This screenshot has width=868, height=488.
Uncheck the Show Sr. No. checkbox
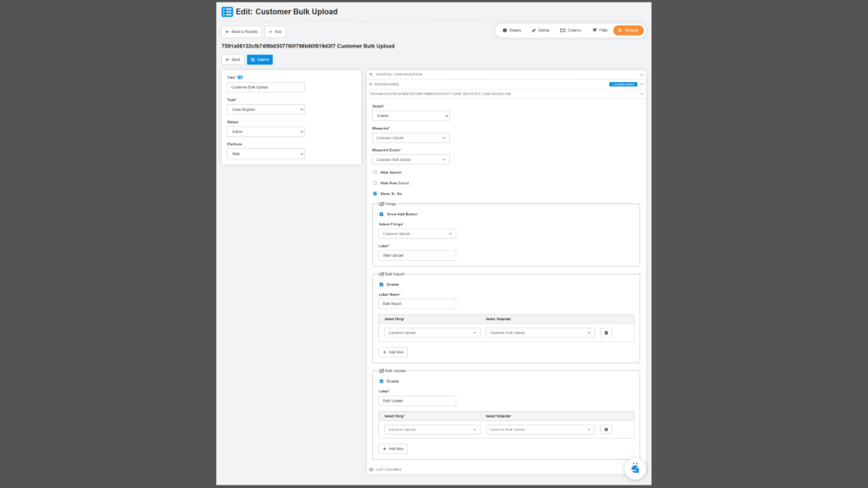[x=375, y=193]
